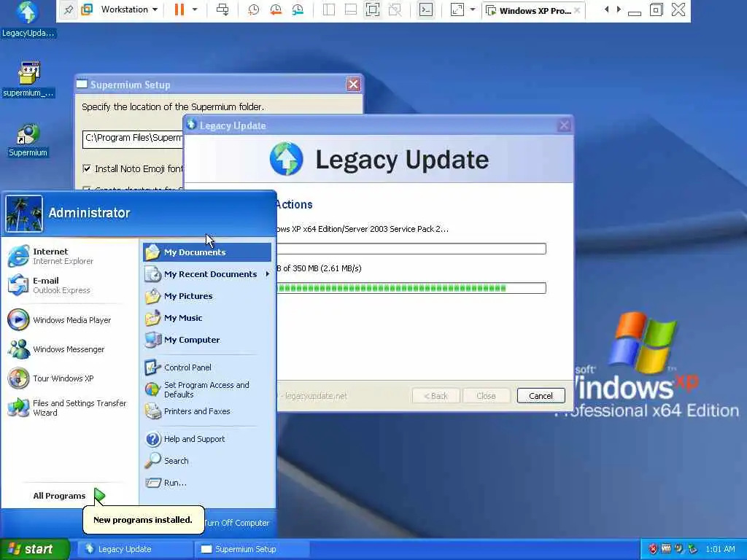The height and width of the screenshot is (560, 747).
Task: Launch Windows Media Player
Action: (69, 320)
